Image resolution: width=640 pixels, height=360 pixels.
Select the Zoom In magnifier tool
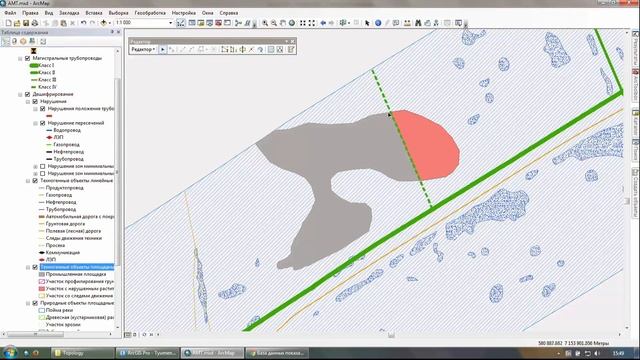tap(265, 23)
